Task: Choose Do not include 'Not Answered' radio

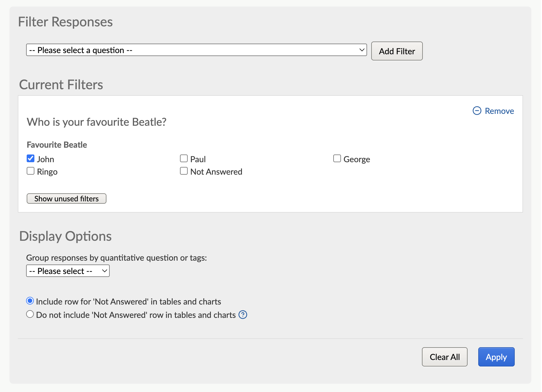Action: [30, 314]
